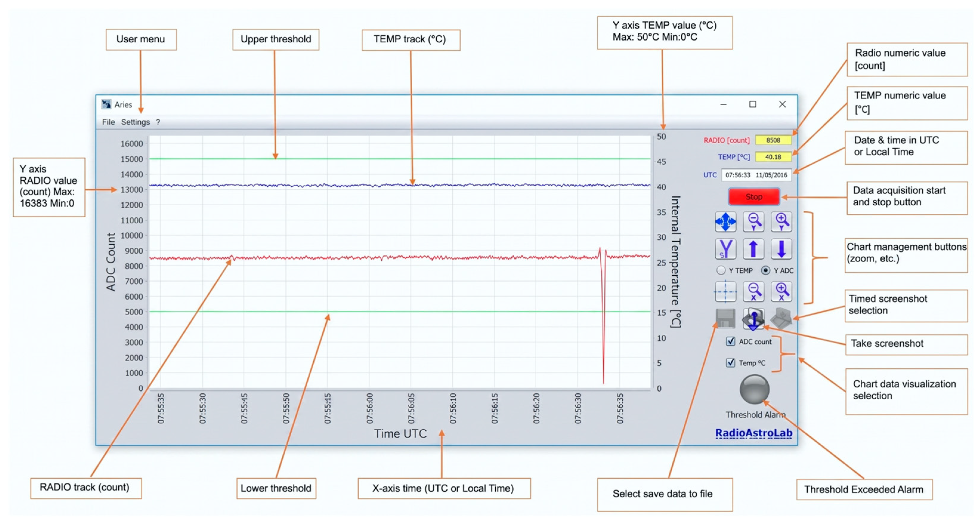Click the "ADC Count" axis title
This screenshot has height=526, width=980.
click(x=111, y=262)
